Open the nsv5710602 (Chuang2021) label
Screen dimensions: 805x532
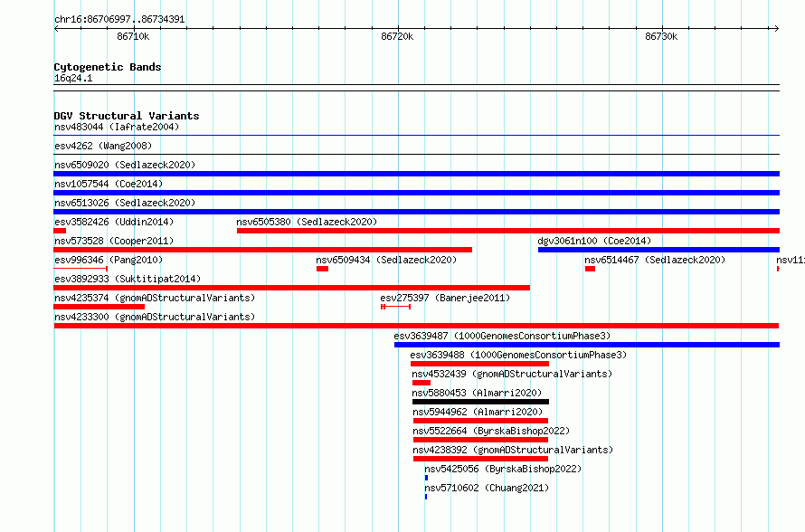487,488
